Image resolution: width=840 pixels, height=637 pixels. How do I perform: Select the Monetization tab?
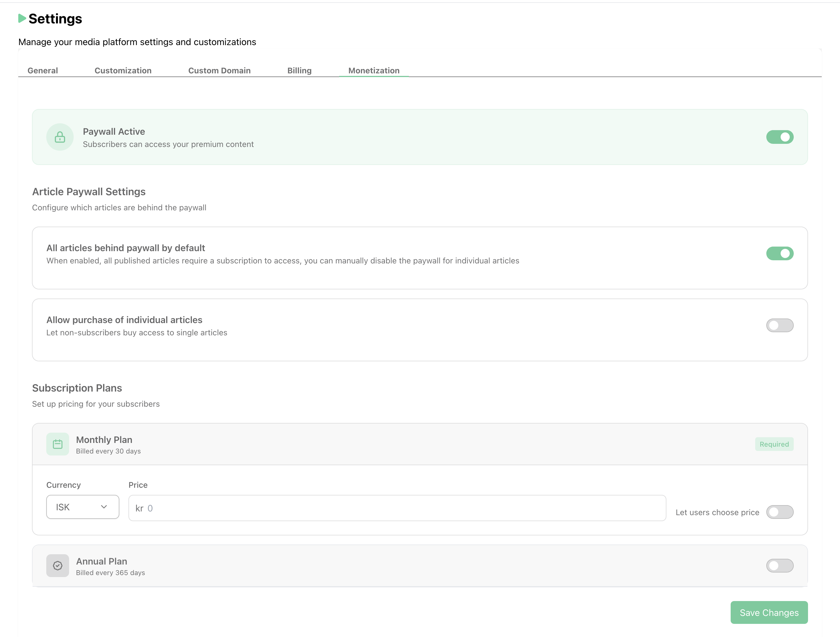pos(374,70)
